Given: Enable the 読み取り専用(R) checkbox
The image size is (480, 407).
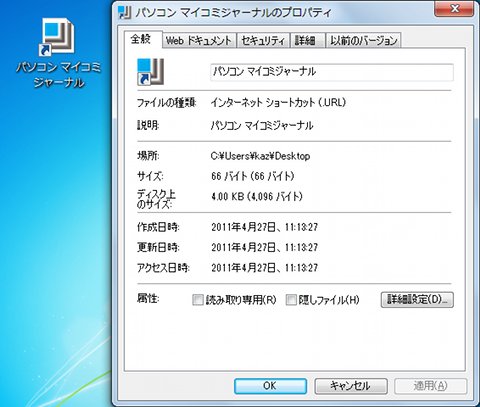Looking at the screenshot, I should tap(198, 300).
